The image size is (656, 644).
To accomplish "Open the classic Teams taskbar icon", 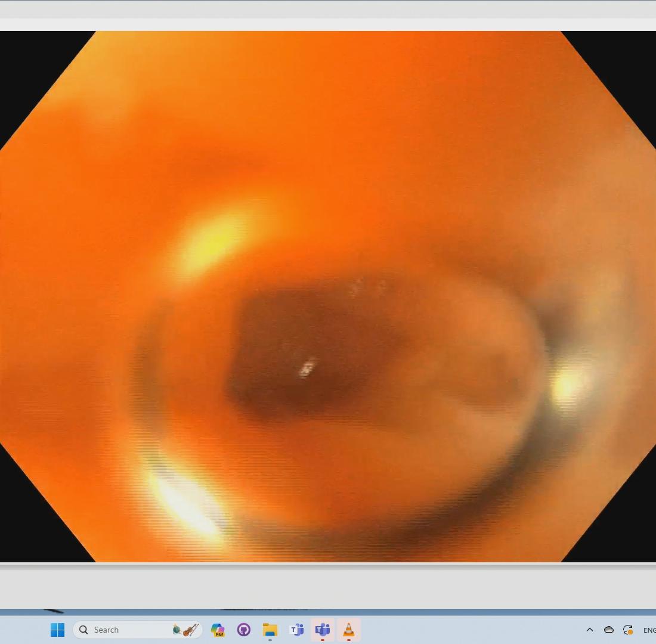I will [296, 629].
